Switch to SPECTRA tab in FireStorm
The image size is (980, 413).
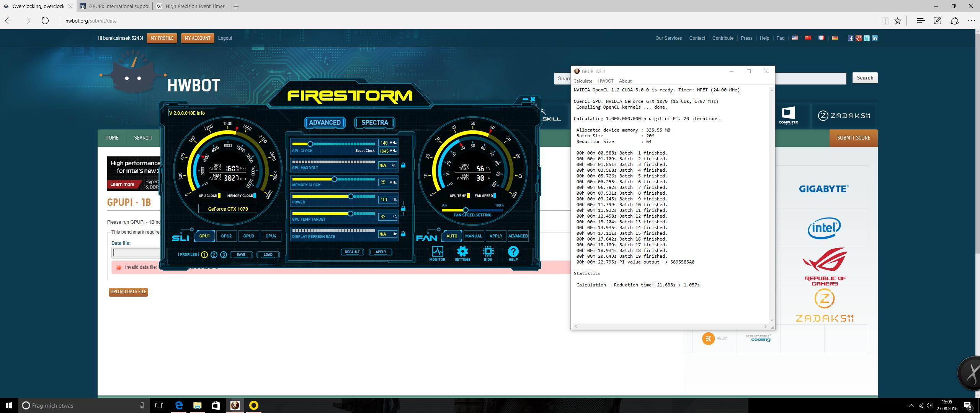(x=375, y=122)
